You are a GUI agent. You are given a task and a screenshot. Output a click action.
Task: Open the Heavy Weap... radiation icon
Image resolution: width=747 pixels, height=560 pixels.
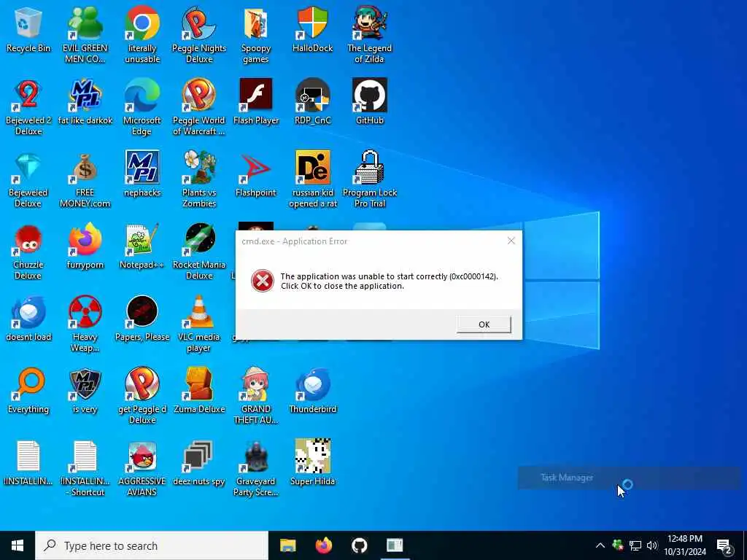tap(85, 324)
